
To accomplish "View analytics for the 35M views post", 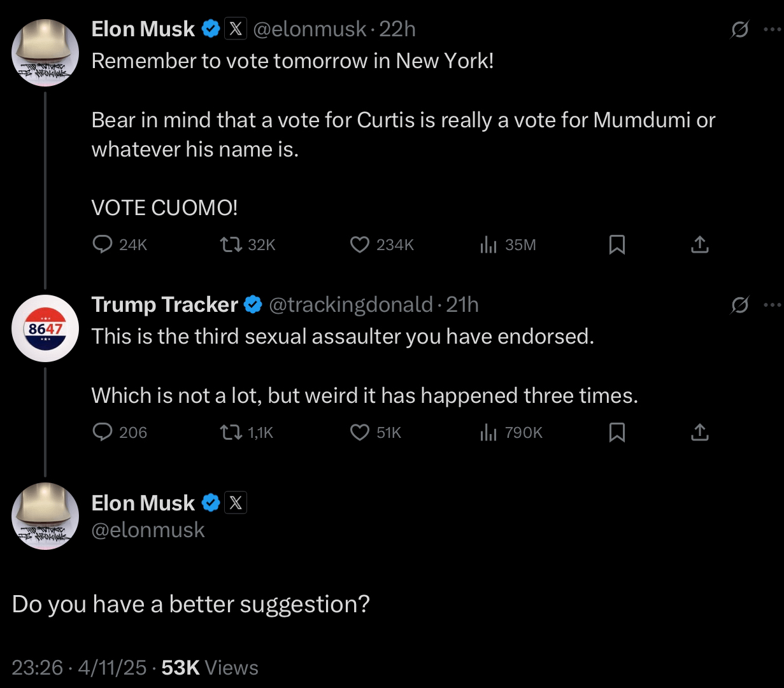I will tap(488, 244).
